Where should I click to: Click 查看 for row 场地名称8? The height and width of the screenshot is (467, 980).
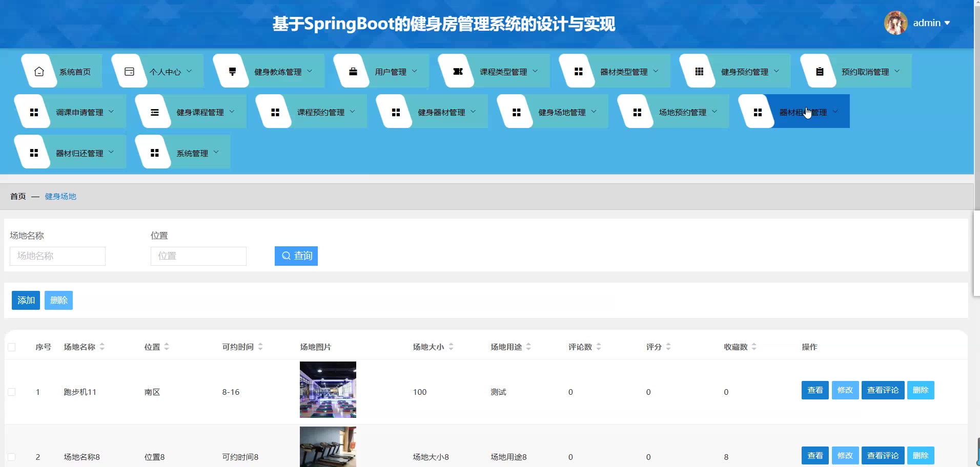pyautogui.click(x=815, y=455)
